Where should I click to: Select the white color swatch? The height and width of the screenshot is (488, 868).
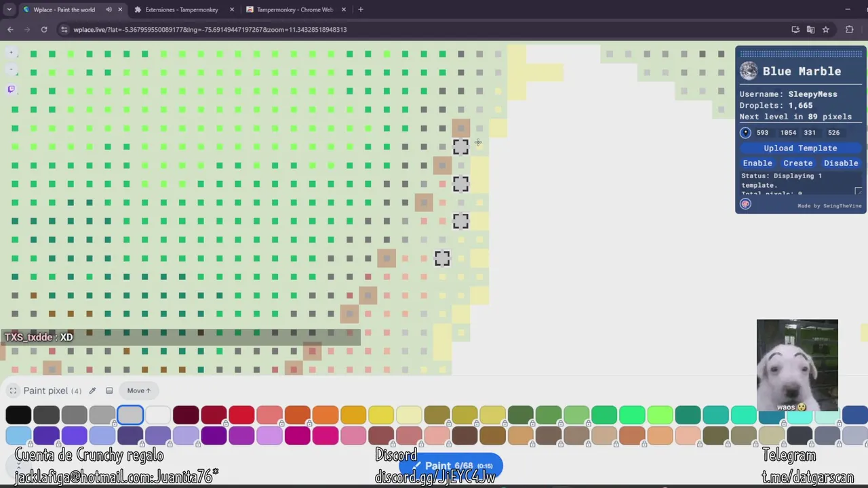click(157, 415)
